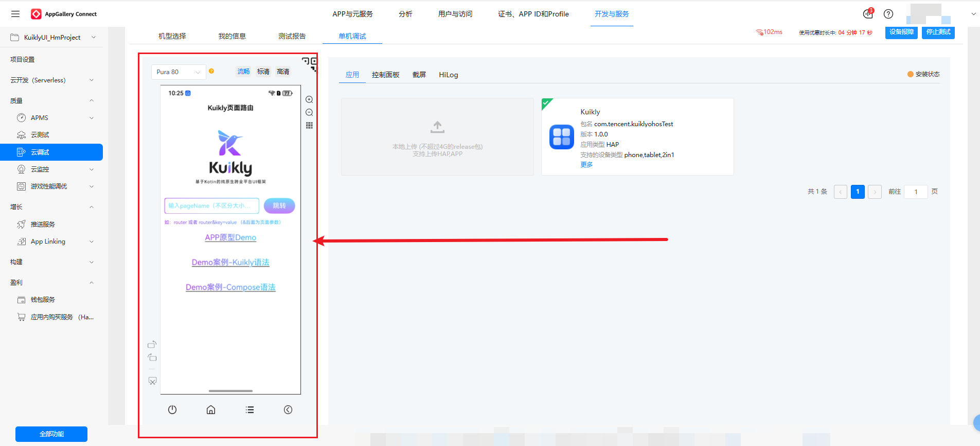Click the 推送服务 rocket icon
The image size is (980, 446).
click(21, 224)
